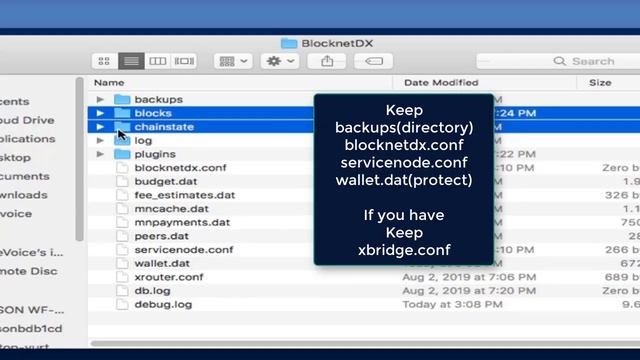Image resolution: width=640 pixels, height=360 pixels.
Task: Select file name xrouter.conf
Action: pyautogui.click(x=169, y=277)
